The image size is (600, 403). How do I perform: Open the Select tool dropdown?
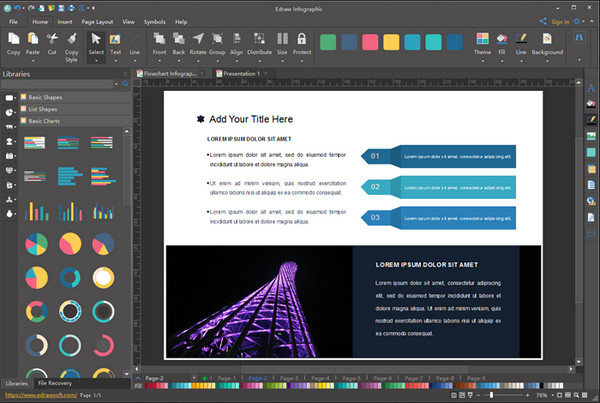pos(96,61)
